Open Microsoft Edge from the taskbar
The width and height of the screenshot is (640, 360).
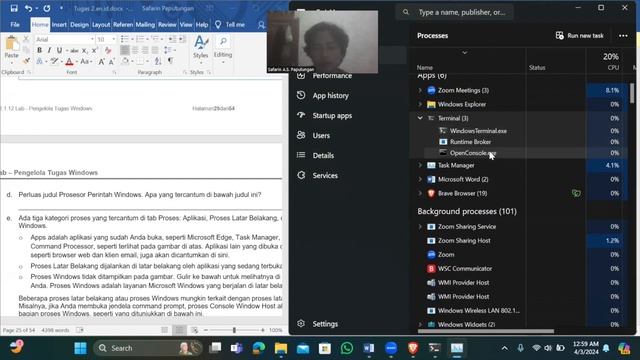[259, 348]
